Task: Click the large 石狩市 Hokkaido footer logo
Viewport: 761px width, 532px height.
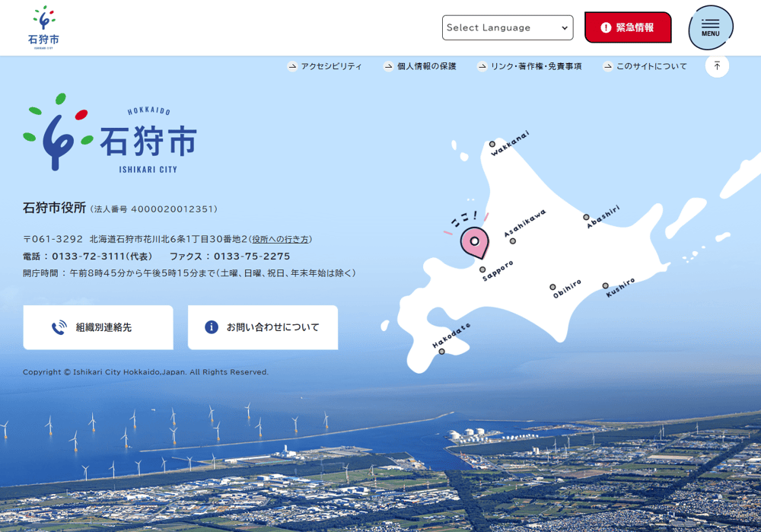Action: (x=110, y=133)
